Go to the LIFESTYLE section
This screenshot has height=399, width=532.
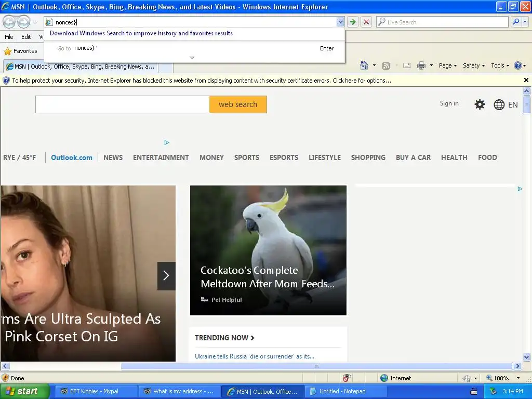[325, 157]
